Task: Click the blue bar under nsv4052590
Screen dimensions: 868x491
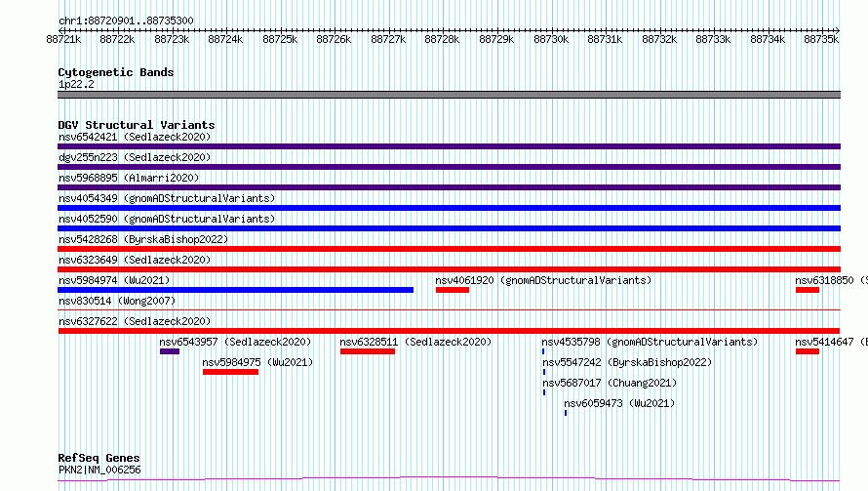Action: 449,228
